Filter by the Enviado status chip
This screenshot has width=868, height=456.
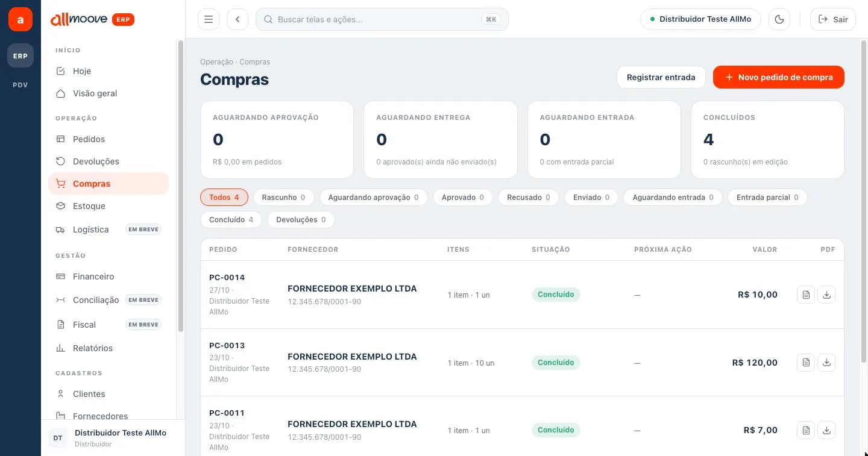point(591,198)
